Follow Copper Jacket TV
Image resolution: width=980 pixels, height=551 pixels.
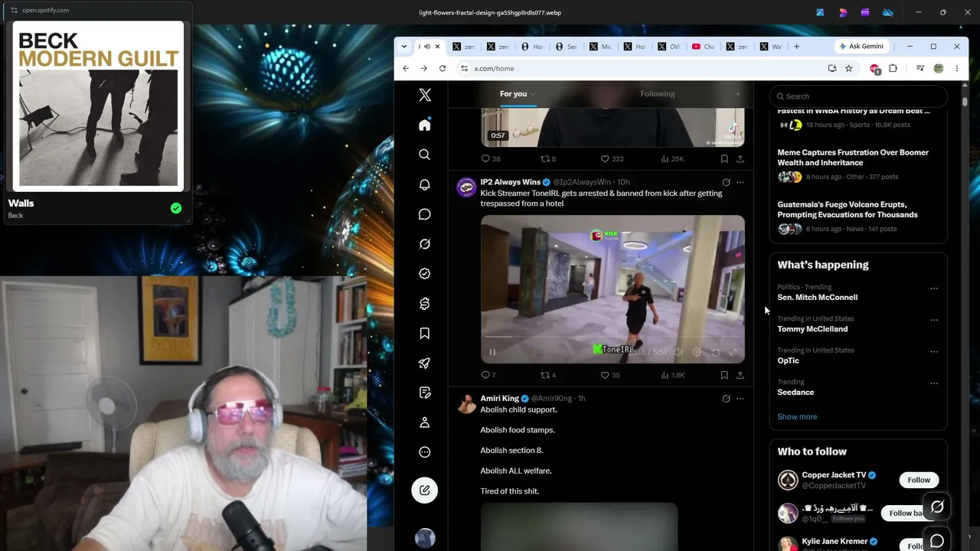pyautogui.click(x=919, y=481)
